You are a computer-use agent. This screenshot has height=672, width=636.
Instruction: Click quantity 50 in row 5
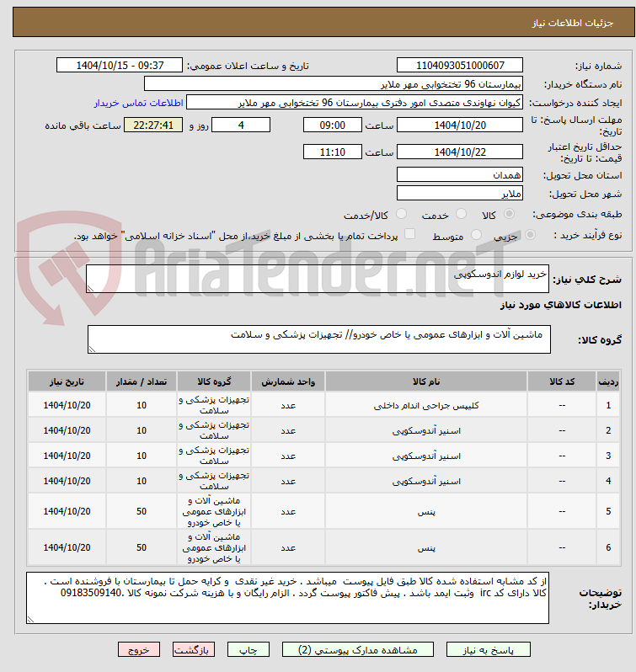coord(142,511)
